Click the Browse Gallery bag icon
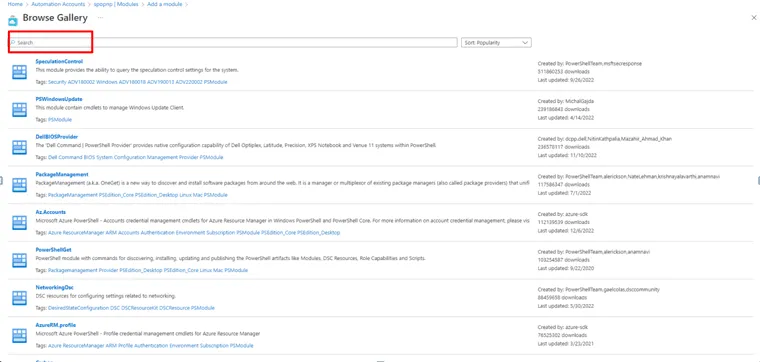760x362 pixels. 13,20
